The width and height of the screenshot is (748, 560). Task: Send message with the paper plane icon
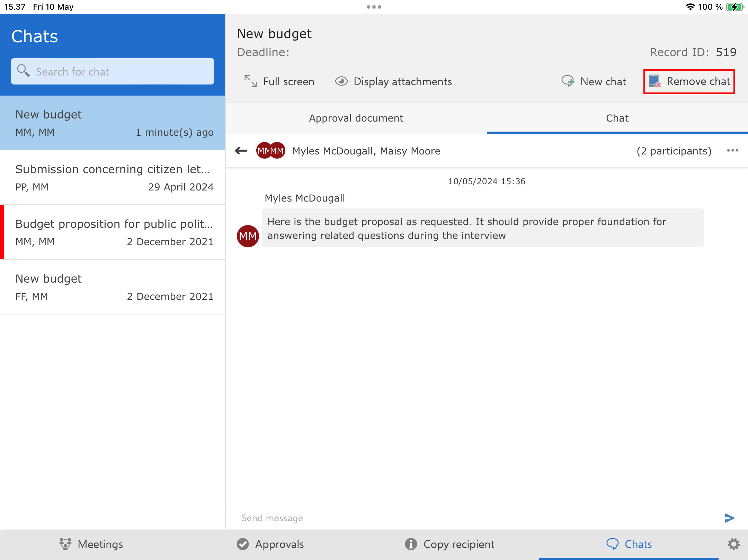(729, 518)
